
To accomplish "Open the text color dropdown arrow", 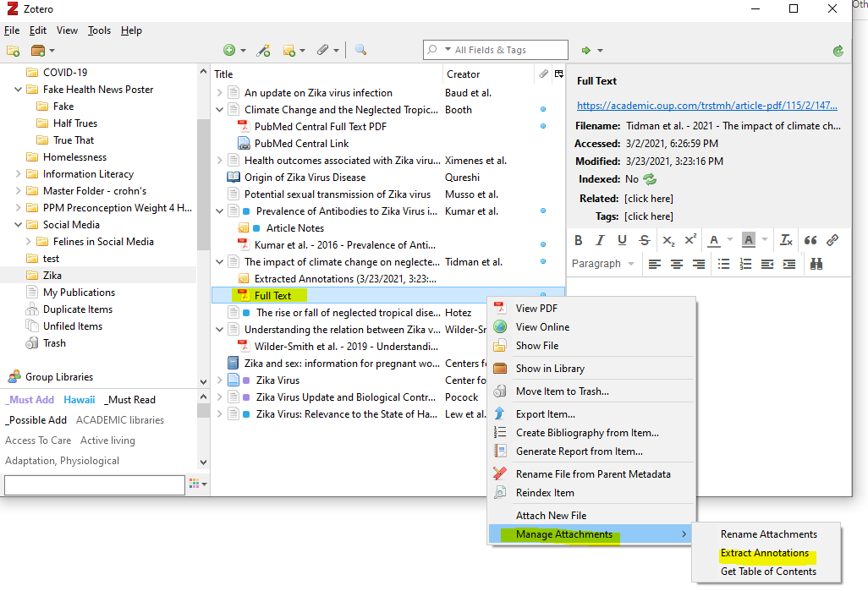I will pos(730,240).
